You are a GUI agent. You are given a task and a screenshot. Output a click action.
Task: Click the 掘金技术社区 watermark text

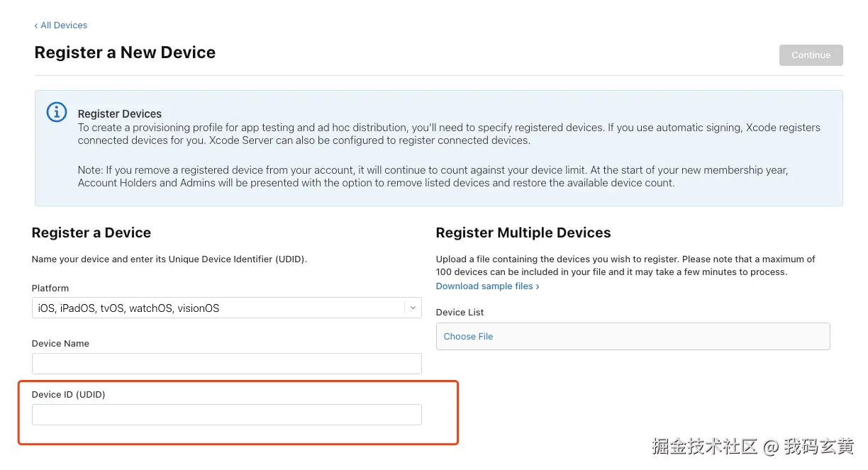tap(705, 447)
